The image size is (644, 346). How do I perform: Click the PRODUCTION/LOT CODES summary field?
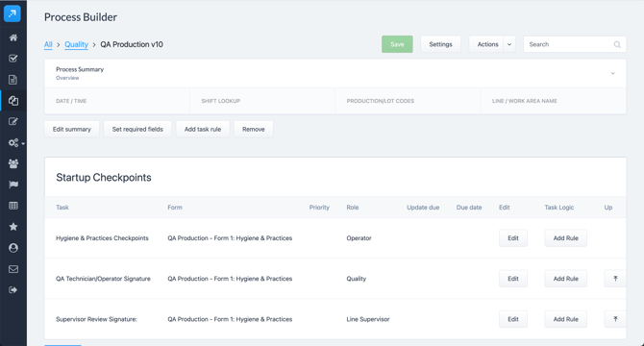click(x=408, y=101)
